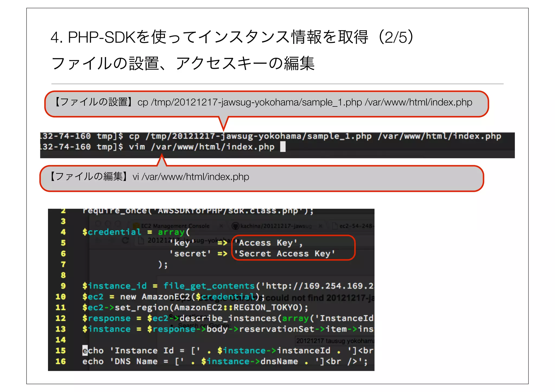Click vim line number 8

pos(63,275)
